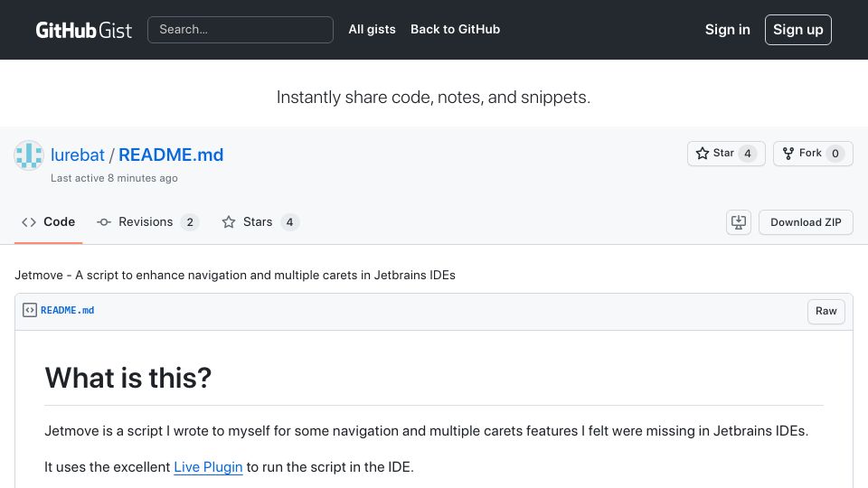Screen dimensions: 868x488
Task: Click Sign in
Action: (727, 29)
